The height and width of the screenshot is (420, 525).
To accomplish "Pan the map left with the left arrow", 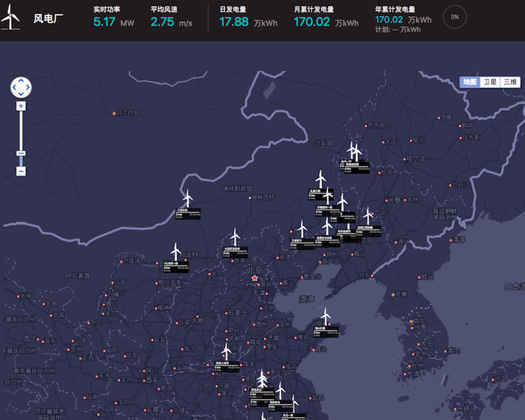I will [x=15, y=87].
